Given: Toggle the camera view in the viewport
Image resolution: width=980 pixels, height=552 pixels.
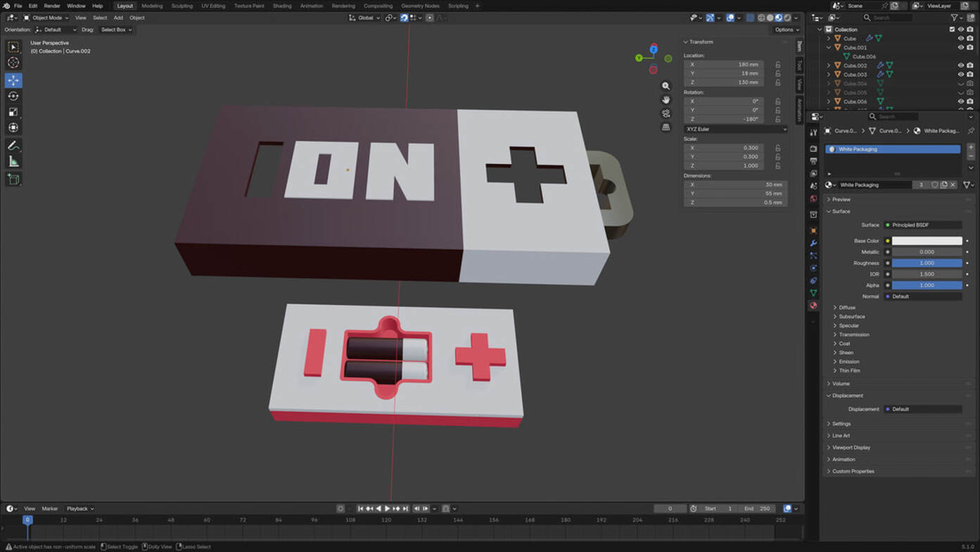Looking at the screenshot, I should pyautogui.click(x=666, y=113).
